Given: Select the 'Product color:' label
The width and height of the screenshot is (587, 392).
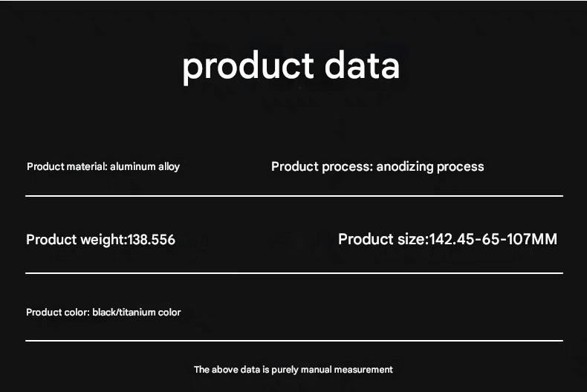Looking at the screenshot, I should click(58, 313).
